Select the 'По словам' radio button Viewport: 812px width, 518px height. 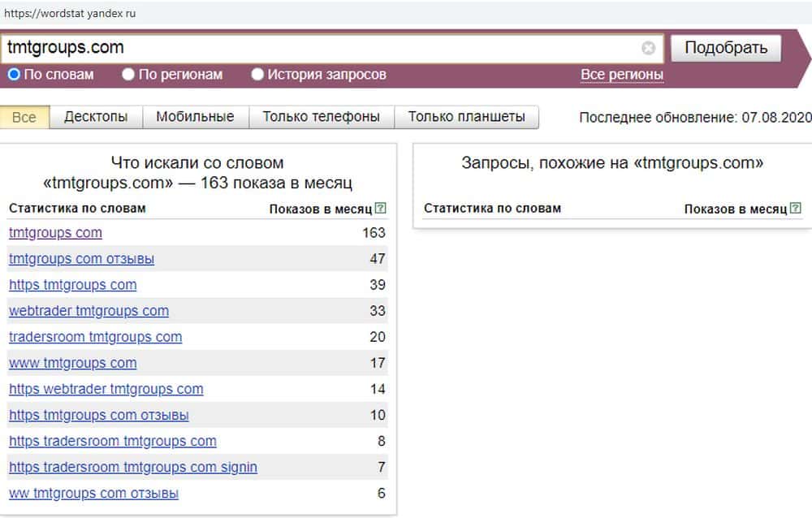[14, 74]
